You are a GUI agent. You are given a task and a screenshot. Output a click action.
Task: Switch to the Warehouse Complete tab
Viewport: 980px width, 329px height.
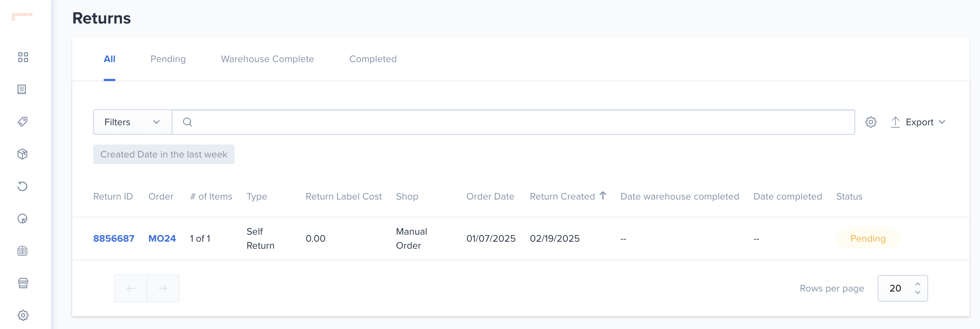click(x=267, y=59)
